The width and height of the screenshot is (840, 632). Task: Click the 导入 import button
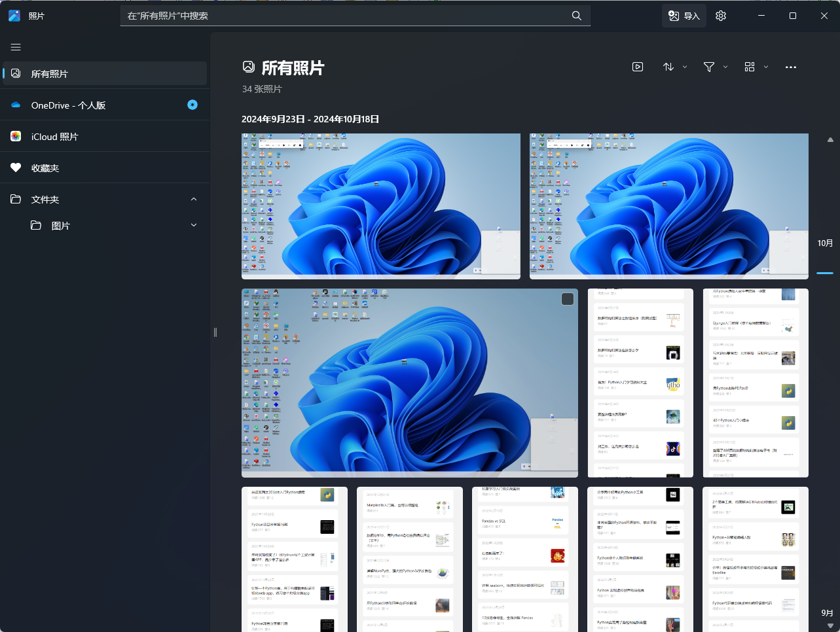tap(684, 16)
